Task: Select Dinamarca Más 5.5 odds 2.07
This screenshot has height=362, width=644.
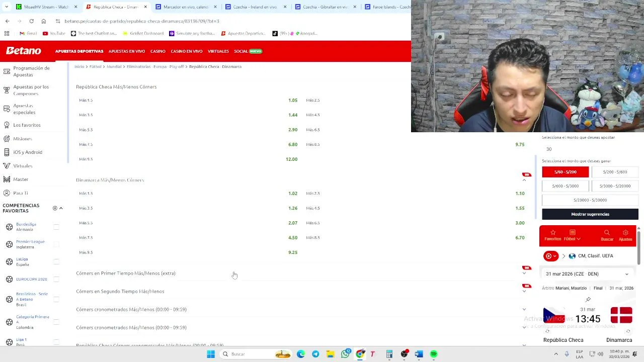Action: click(292, 223)
